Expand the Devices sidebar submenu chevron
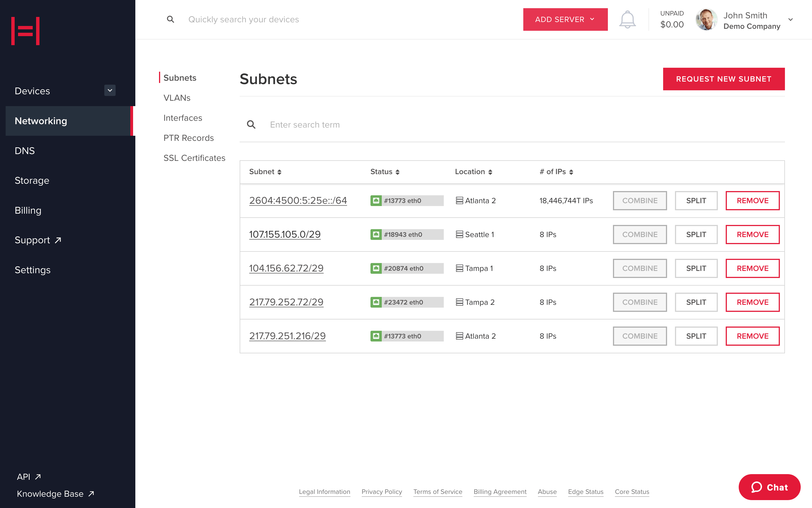 tap(110, 90)
